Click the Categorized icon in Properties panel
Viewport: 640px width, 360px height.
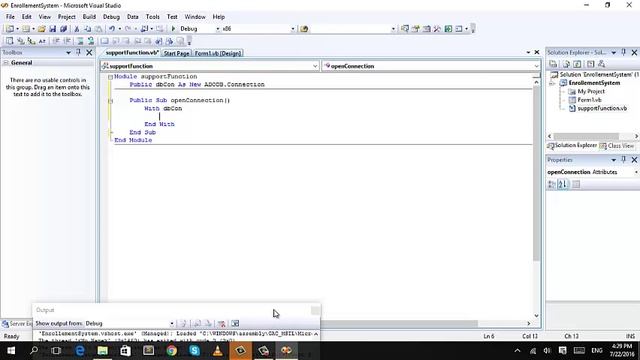pyautogui.click(x=552, y=184)
